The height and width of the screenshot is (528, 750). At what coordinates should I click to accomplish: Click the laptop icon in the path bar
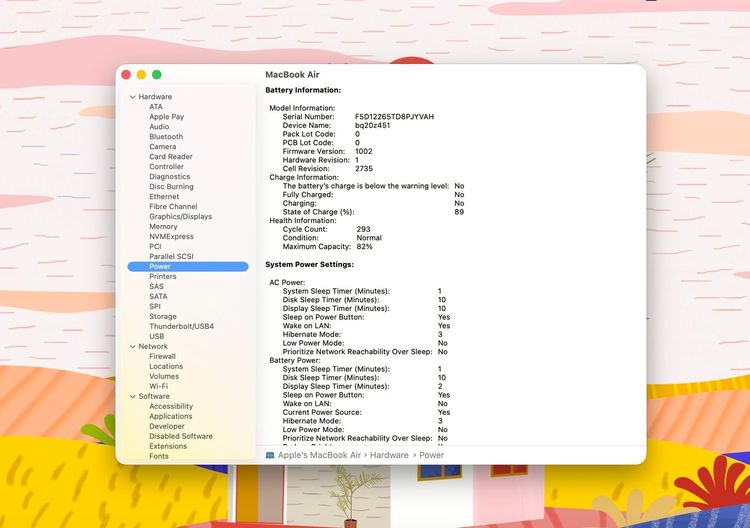point(270,455)
